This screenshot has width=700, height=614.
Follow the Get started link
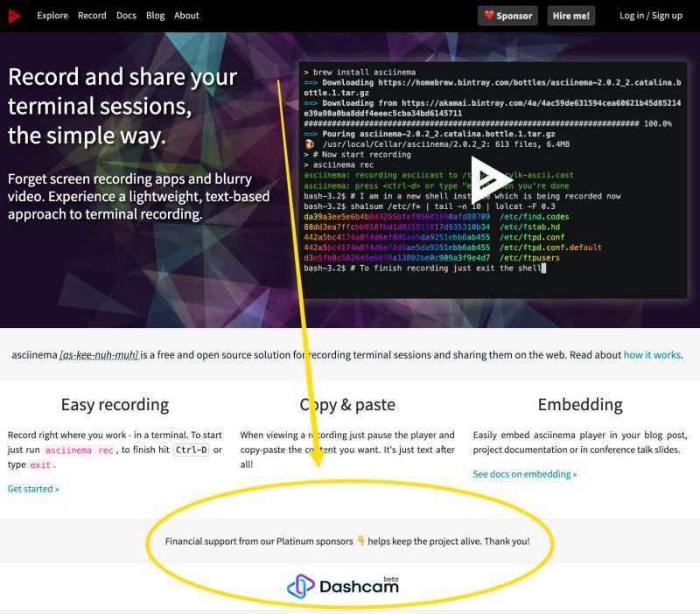pyautogui.click(x=33, y=489)
